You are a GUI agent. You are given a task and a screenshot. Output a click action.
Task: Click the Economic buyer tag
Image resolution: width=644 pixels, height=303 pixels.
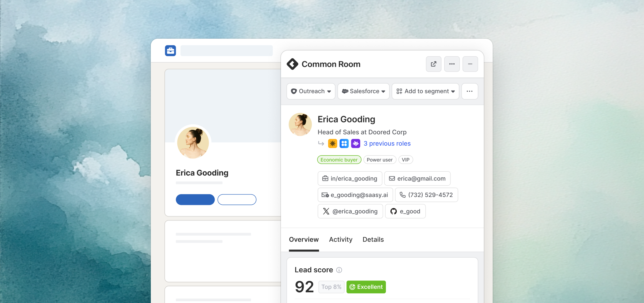(x=339, y=160)
